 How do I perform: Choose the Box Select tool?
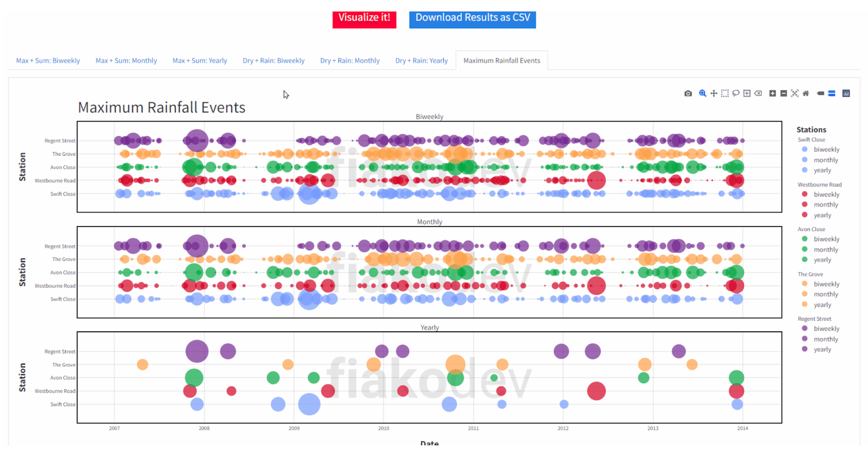tap(725, 93)
